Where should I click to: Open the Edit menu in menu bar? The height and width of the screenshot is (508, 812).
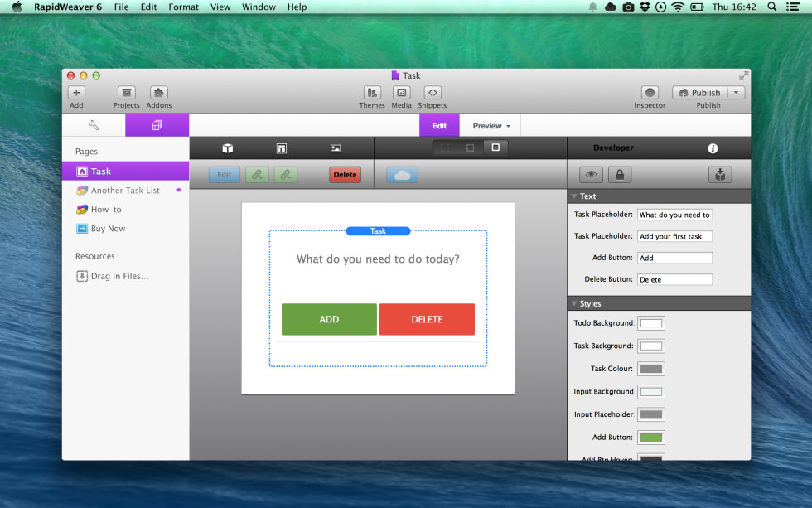148,7
